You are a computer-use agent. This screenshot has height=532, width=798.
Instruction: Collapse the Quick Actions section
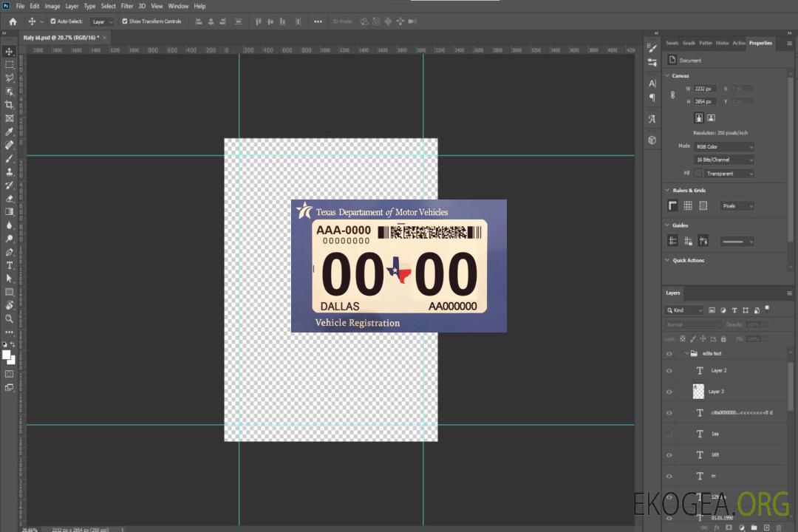(x=667, y=260)
